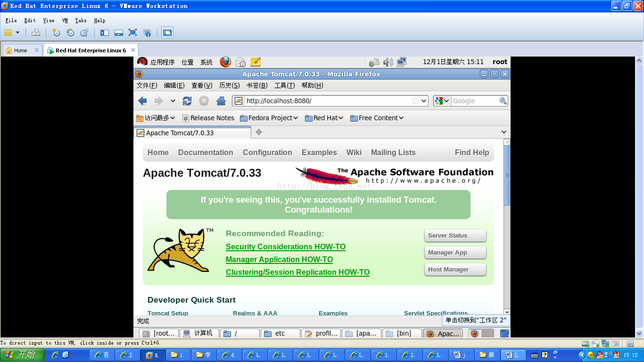Open the GNOME 系统 menu
Screen dimensions: 644x362
click(206, 62)
